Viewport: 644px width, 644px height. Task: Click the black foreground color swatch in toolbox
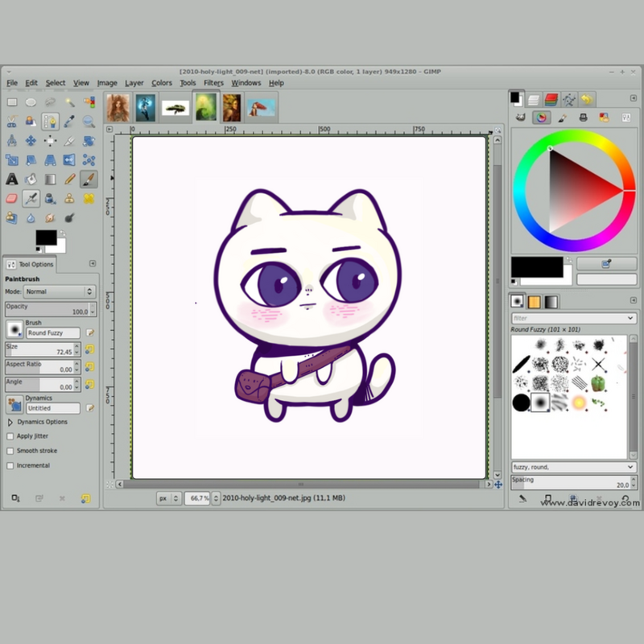pos(45,237)
